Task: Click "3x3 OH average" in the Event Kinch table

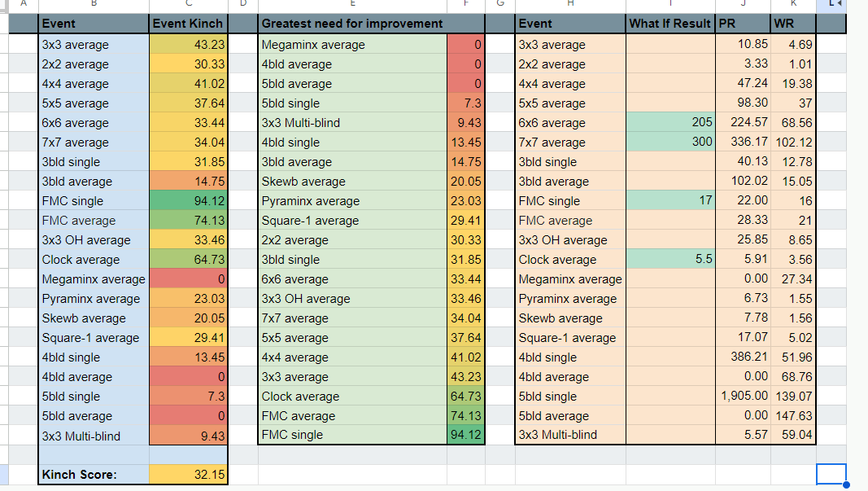Action: 94,240
